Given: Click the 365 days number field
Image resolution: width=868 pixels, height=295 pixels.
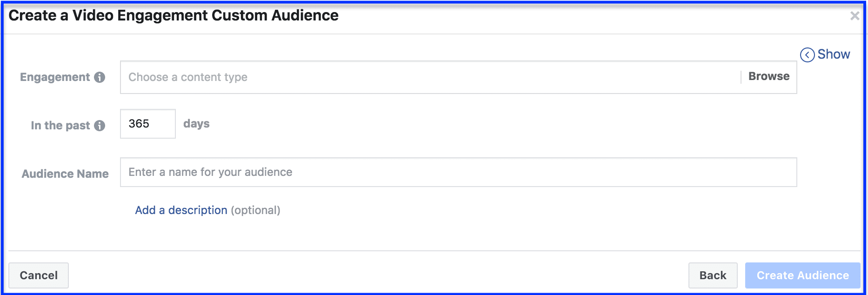Looking at the screenshot, I should click(148, 124).
